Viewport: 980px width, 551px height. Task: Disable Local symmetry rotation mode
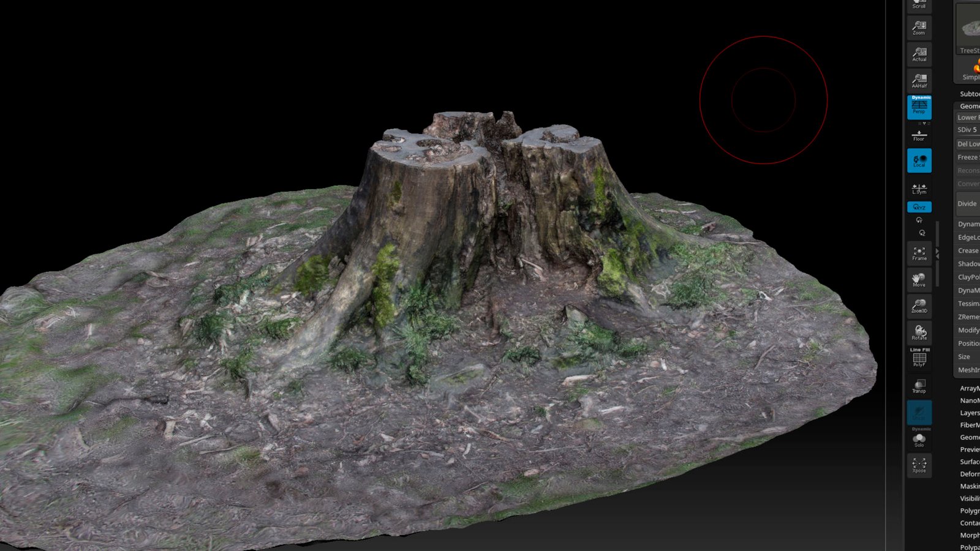coord(919,160)
